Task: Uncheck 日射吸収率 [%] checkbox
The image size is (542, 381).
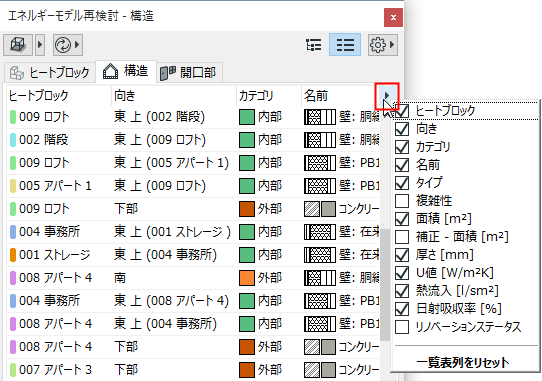Action: (x=402, y=309)
